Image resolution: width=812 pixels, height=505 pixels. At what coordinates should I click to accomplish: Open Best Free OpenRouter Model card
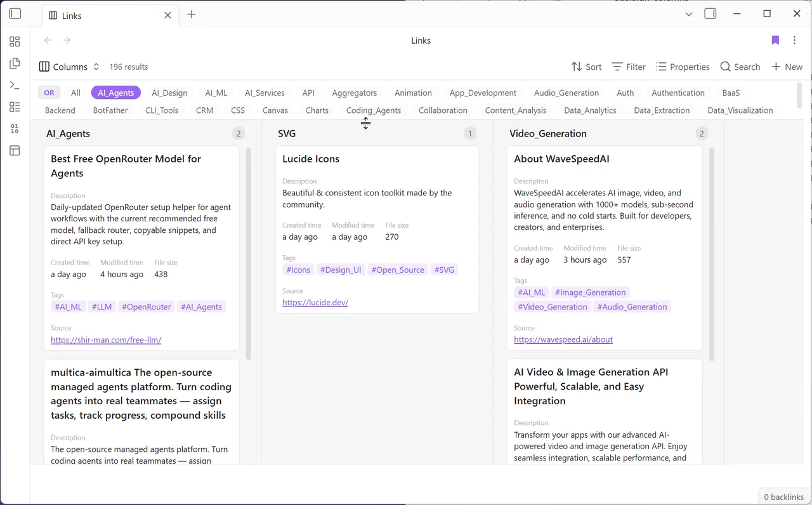point(126,166)
